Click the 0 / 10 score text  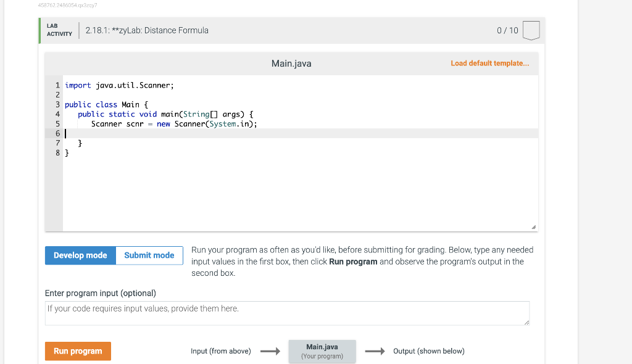click(x=507, y=30)
